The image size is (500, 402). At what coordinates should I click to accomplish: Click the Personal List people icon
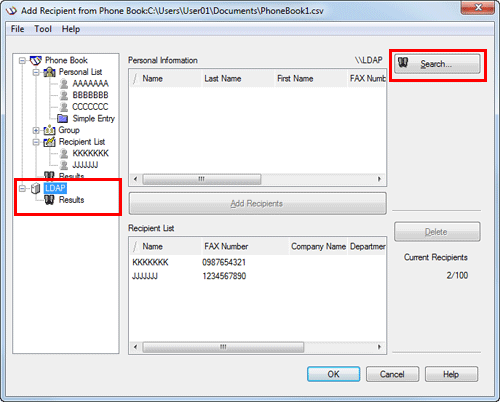[x=50, y=72]
